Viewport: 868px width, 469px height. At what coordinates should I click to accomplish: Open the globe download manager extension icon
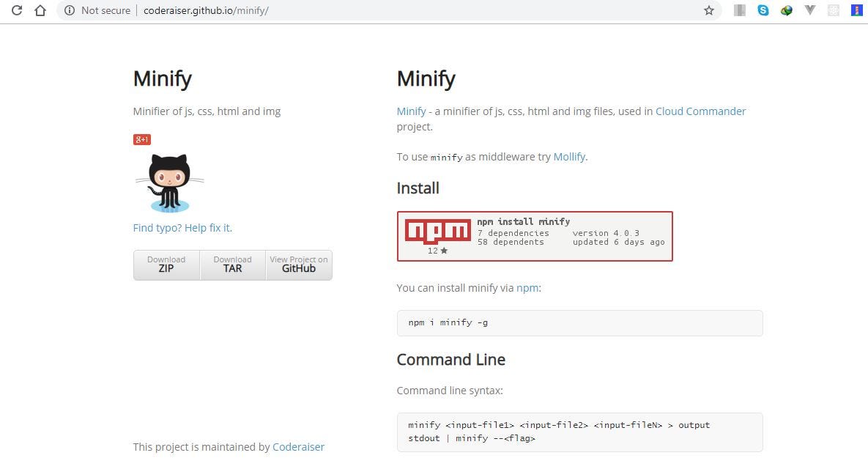(786, 10)
